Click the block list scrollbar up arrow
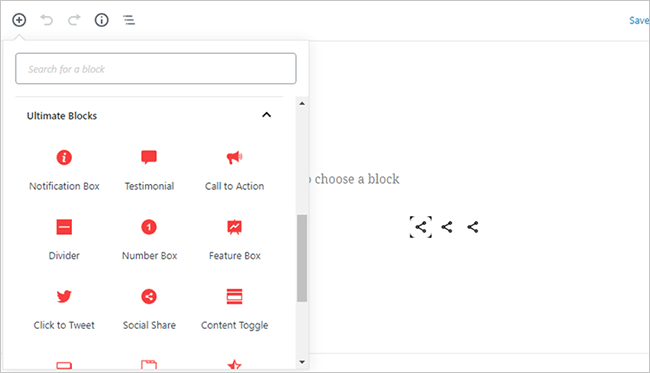Screen dimensions: 650x373 tap(302, 103)
